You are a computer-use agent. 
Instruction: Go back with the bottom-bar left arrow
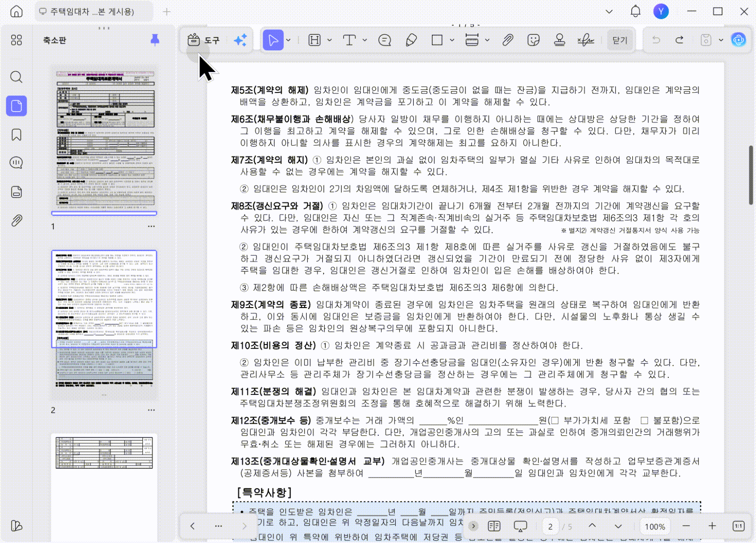tap(192, 526)
